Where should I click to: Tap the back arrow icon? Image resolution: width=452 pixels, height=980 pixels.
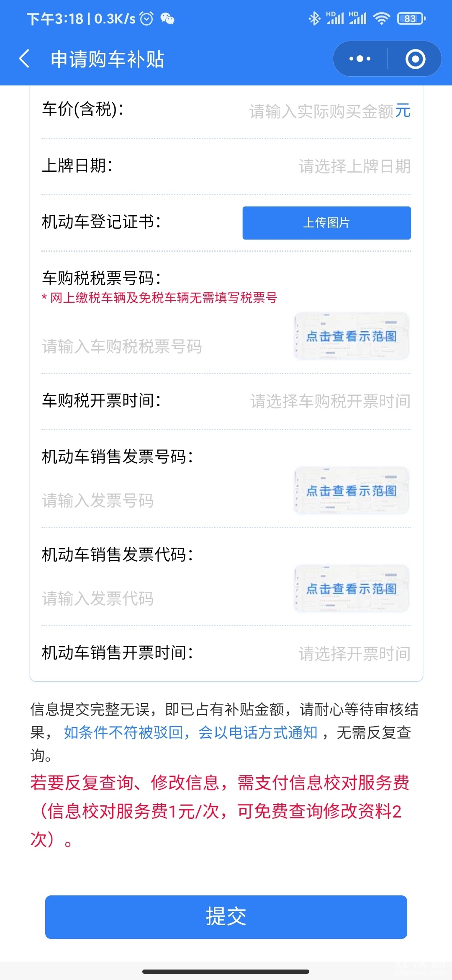[x=24, y=59]
